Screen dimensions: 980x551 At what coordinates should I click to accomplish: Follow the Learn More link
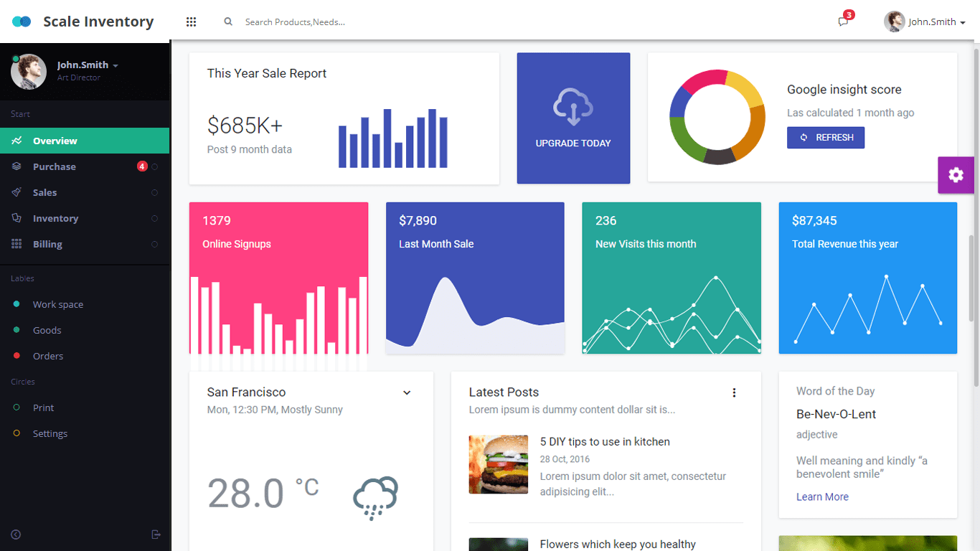[822, 496]
